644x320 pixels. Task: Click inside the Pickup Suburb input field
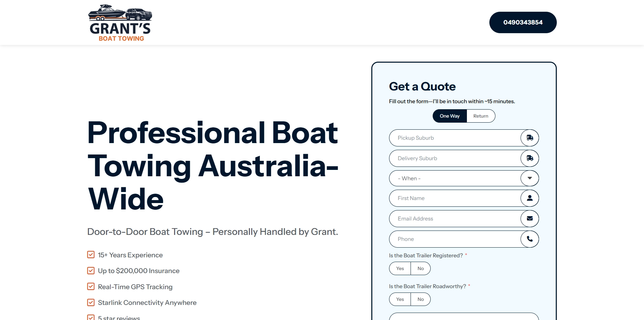(x=449, y=138)
